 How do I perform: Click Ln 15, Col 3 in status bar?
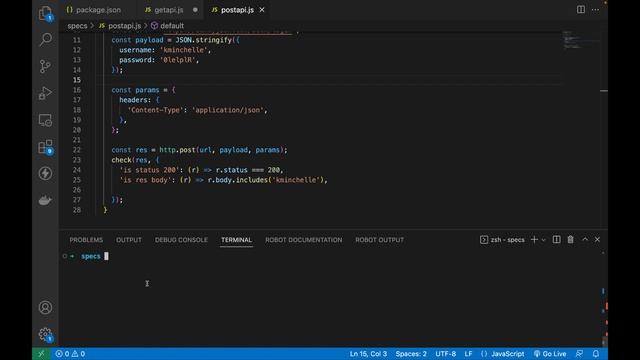click(368, 354)
